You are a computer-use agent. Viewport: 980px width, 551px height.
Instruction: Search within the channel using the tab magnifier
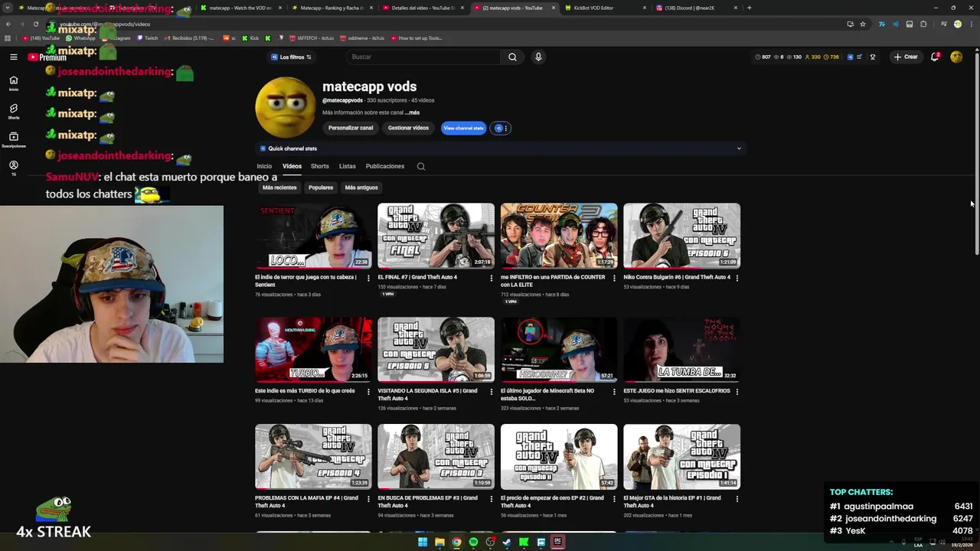click(x=421, y=166)
